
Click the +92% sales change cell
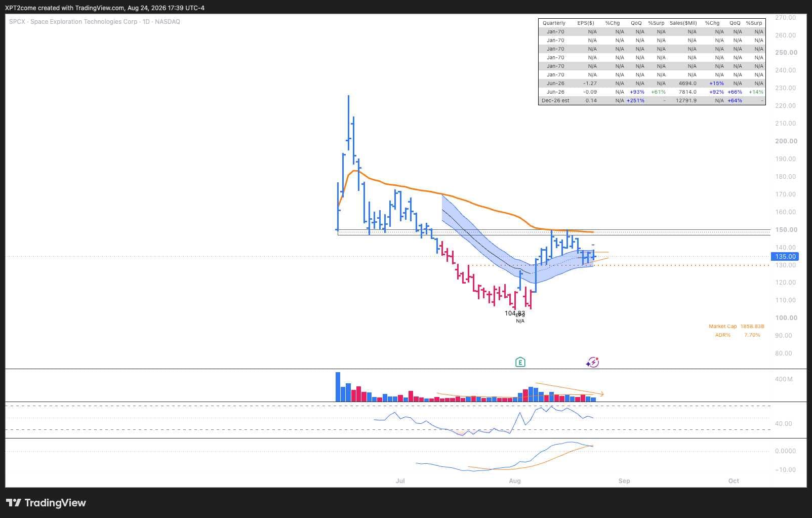(716, 92)
